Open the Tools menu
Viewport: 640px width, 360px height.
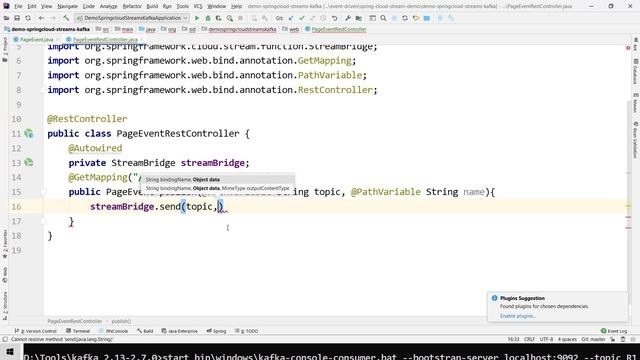point(182,7)
